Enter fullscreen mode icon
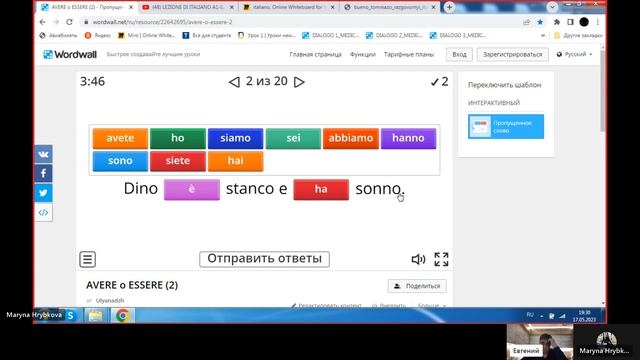Screen dimensions: 640x360 (441, 259)
